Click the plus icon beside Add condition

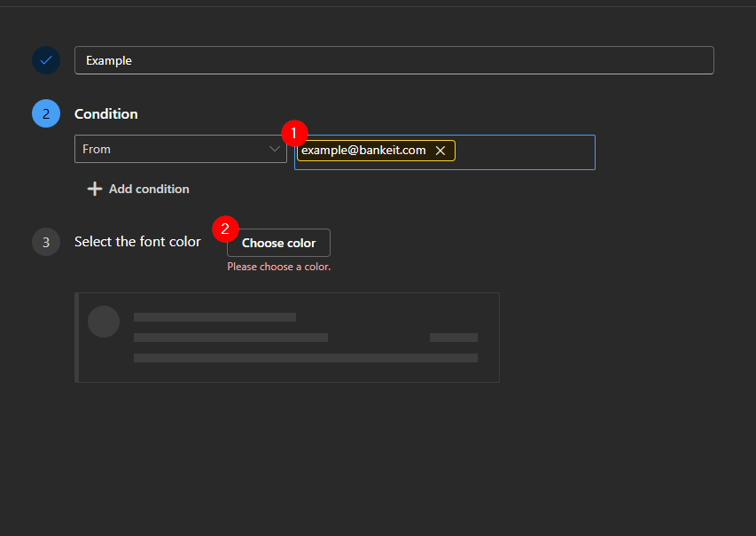click(95, 189)
